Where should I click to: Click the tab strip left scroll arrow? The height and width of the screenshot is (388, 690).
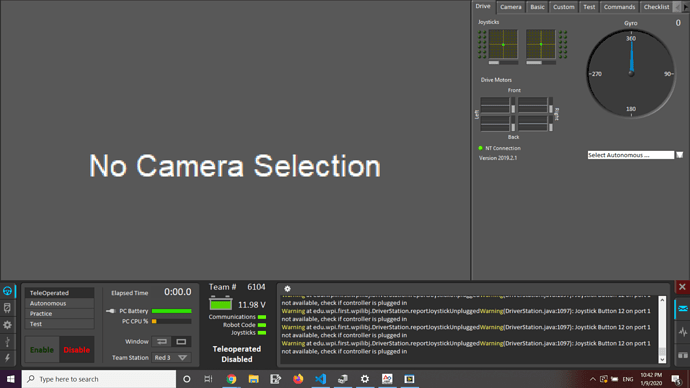pyautogui.click(x=677, y=7)
